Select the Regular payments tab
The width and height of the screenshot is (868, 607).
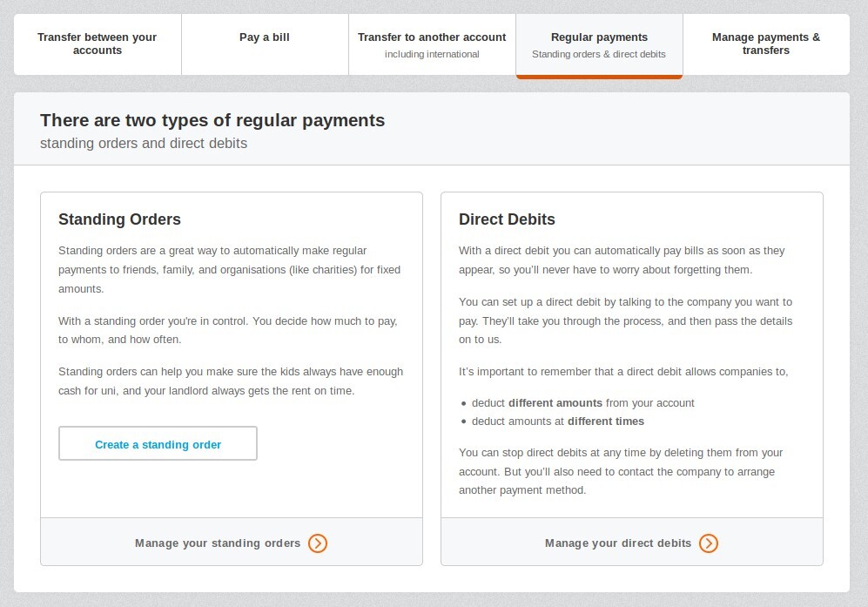click(599, 45)
